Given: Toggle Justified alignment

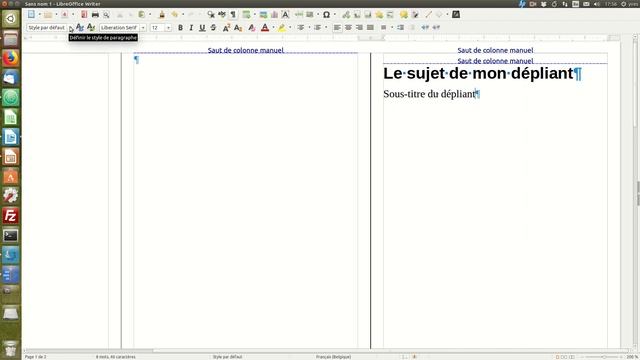Looking at the screenshot, I should point(370,27).
